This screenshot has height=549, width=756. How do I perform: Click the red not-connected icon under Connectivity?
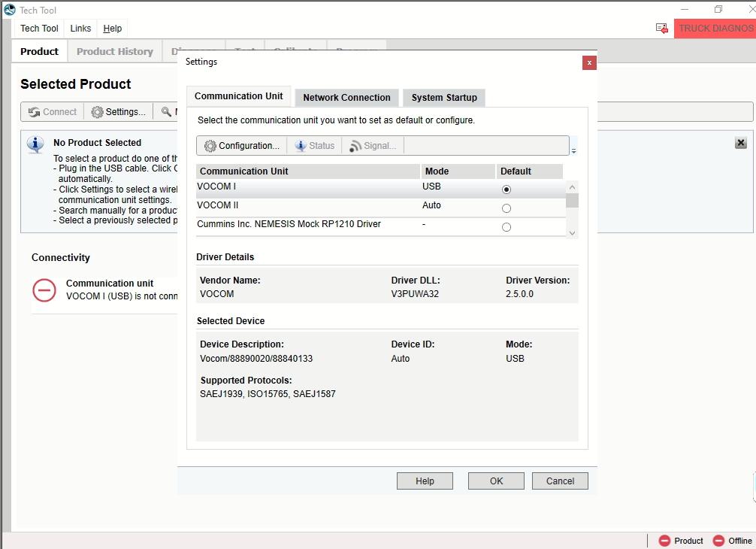pos(44,290)
